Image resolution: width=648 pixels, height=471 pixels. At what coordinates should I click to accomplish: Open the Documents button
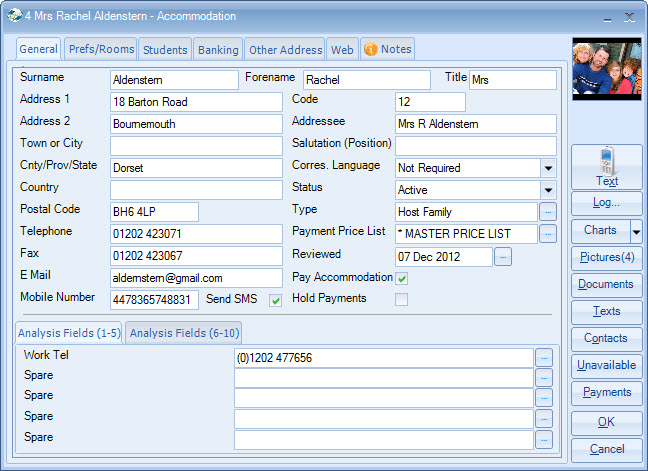607,284
